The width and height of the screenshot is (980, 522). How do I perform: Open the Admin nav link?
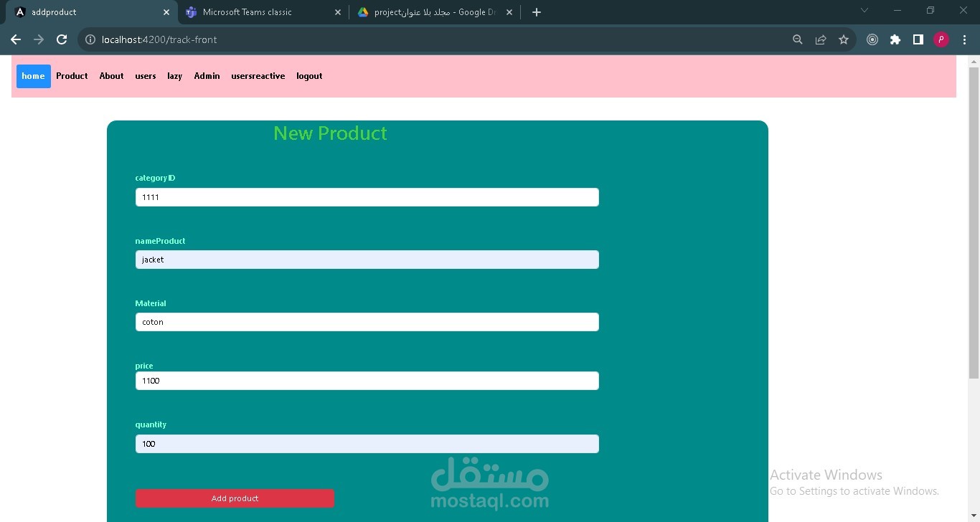207,76
